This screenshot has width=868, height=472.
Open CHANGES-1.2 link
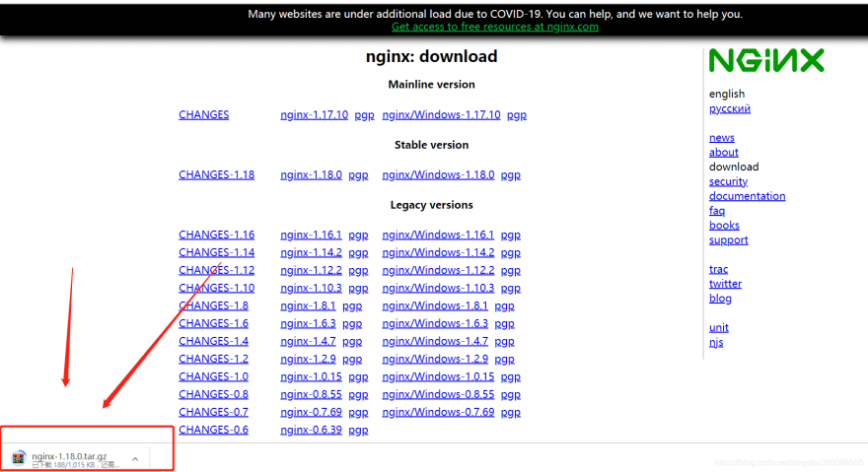click(213, 359)
